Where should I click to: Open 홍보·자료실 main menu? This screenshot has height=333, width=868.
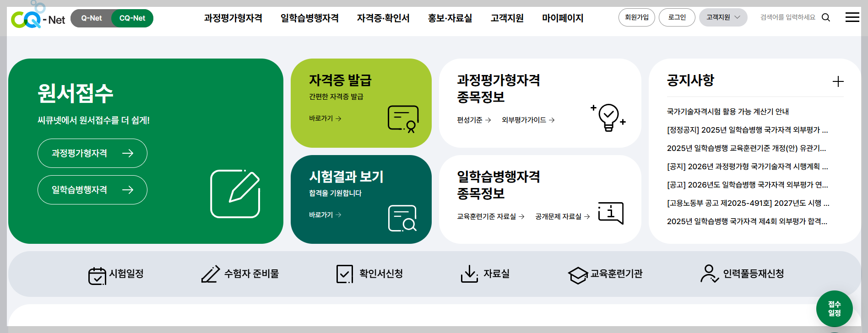click(x=450, y=18)
